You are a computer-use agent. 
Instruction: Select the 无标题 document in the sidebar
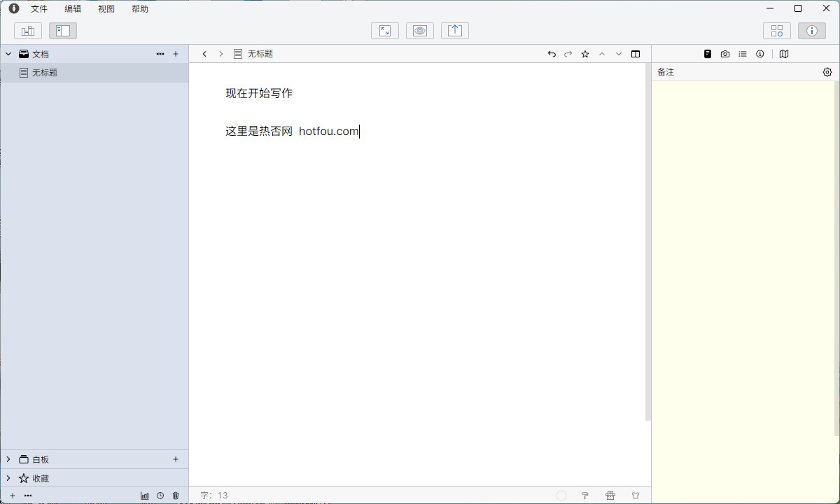click(x=94, y=73)
